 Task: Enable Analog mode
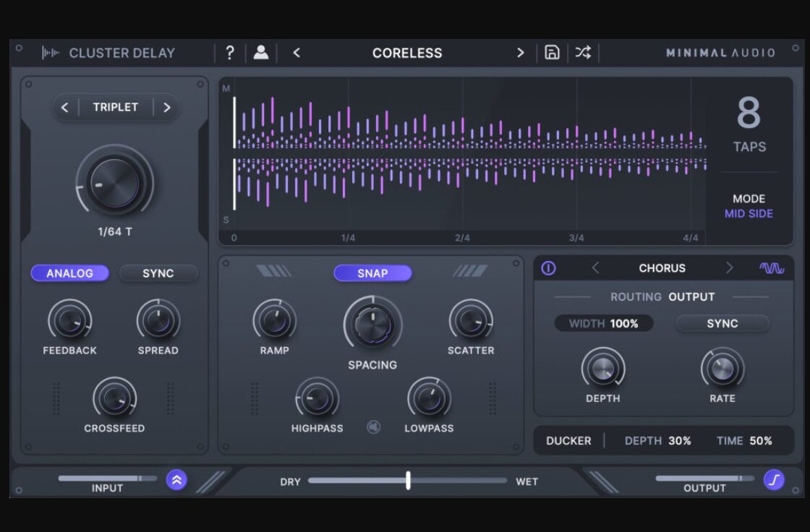pyautogui.click(x=69, y=273)
